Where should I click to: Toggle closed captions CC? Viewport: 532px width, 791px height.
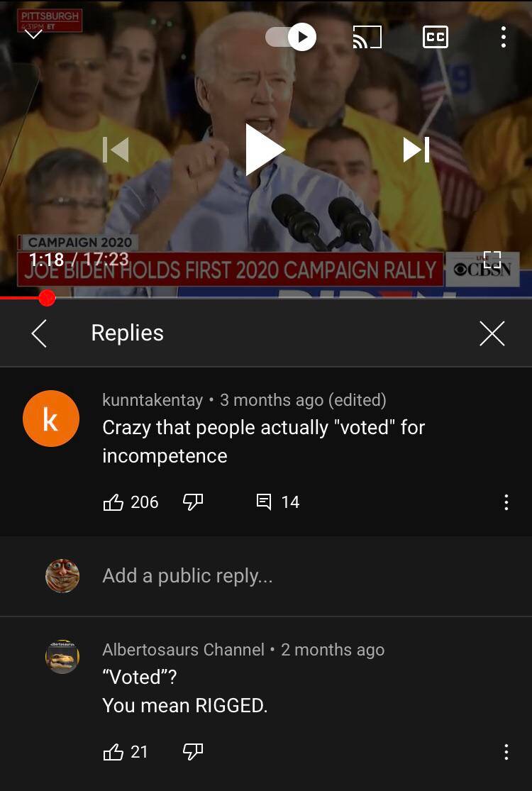[x=436, y=37]
